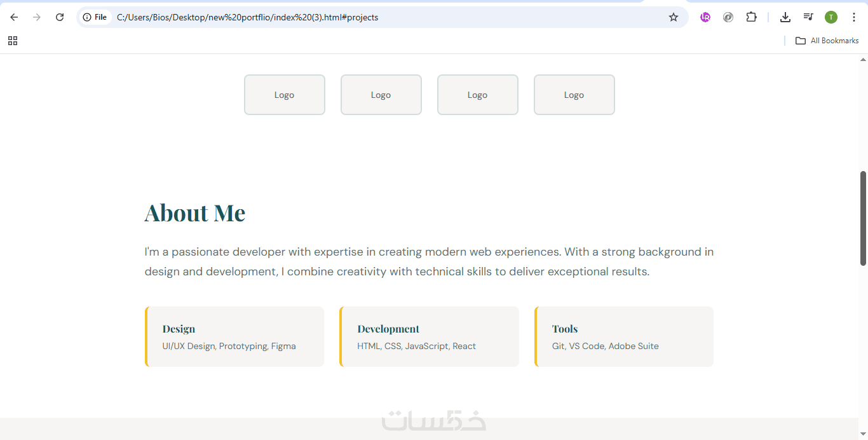Screen dimensions: 868x440
Task: Click the vertical scrollbar thumb
Action: tap(863, 218)
